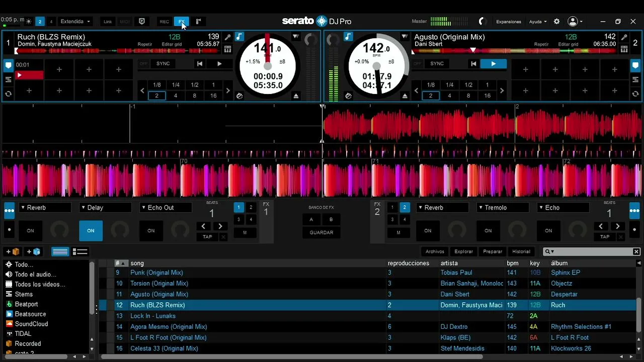Open deck 2 stems microphone icon
644x362 pixels.
624,37
